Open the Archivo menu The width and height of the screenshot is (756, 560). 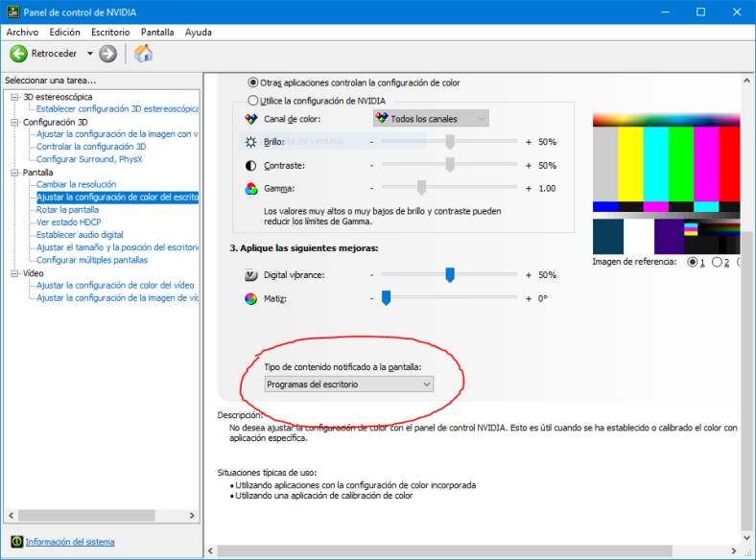click(22, 32)
